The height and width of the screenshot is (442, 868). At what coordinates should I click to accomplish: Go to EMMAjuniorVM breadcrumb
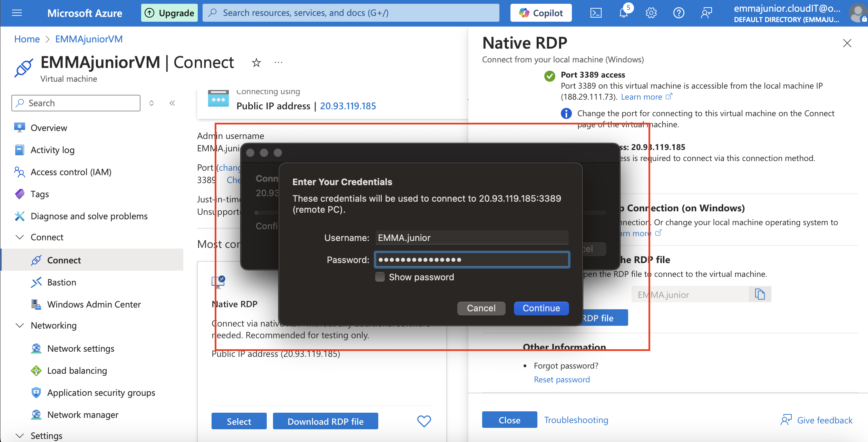coord(89,39)
